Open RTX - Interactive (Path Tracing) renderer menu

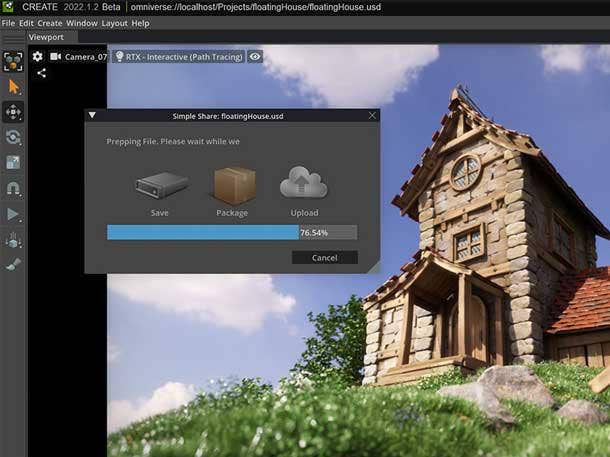(x=179, y=57)
